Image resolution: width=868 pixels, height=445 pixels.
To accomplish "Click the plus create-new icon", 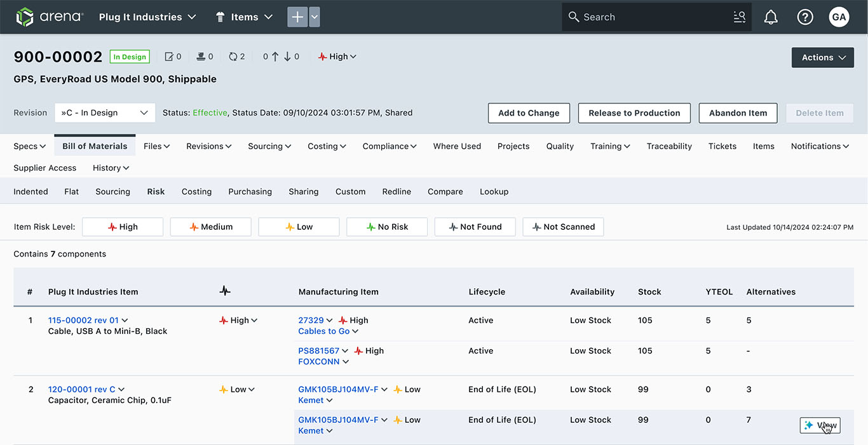I will [297, 17].
